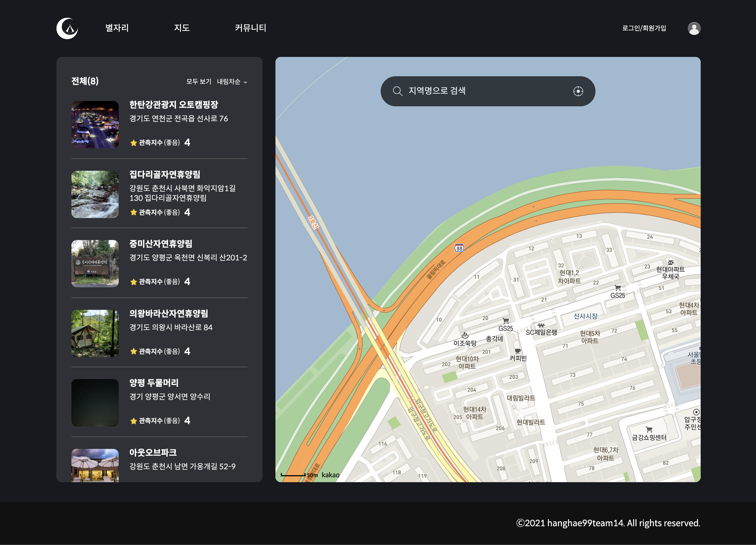
Task: Click the current location target icon
Action: 578,91
